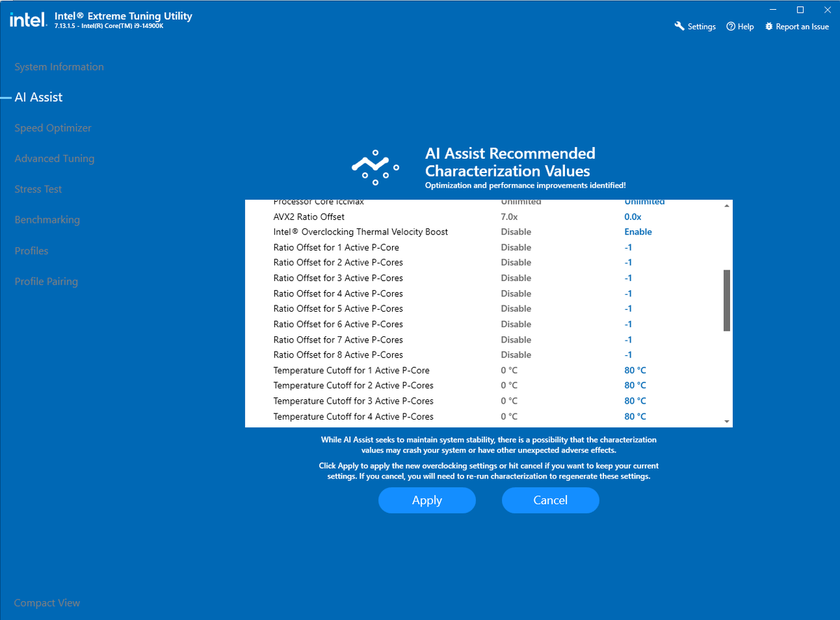Select the AVX2 Ratio Offset row

click(483, 216)
